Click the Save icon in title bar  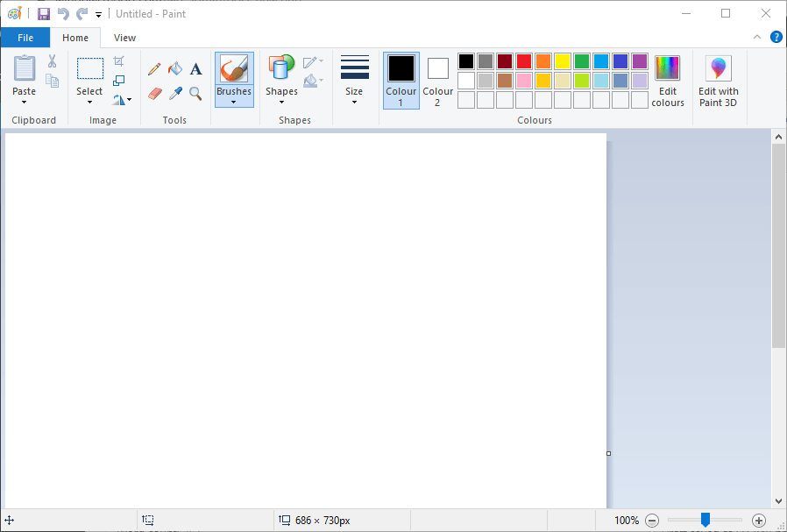coord(43,14)
